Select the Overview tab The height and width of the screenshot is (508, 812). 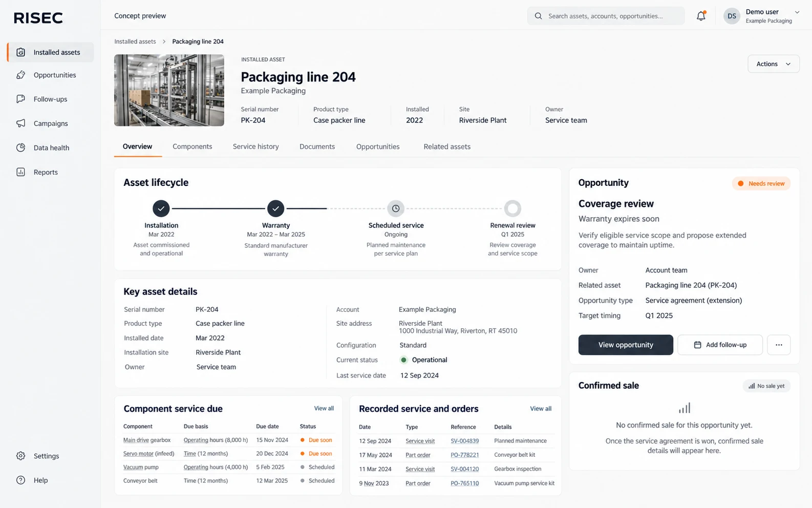[137, 146]
